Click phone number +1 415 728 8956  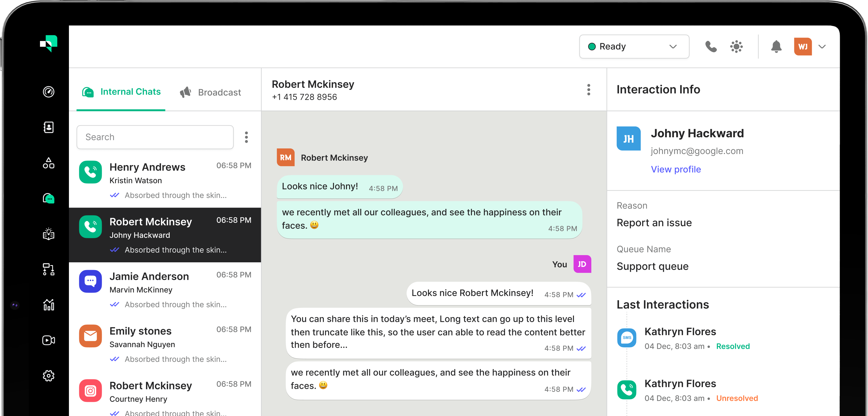304,97
